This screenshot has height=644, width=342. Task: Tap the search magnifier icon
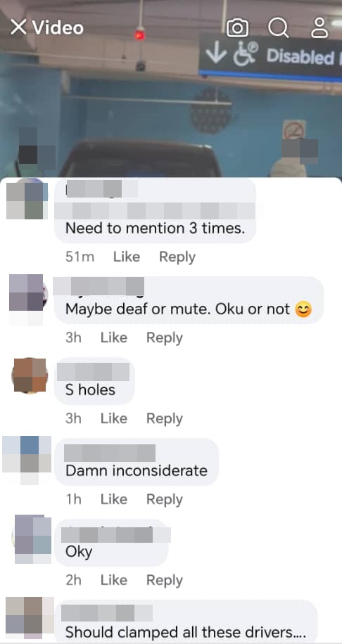click(278, 28)
